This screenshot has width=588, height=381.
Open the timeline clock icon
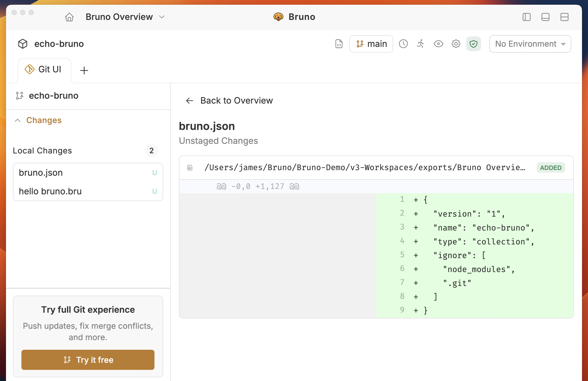coord(403,44)
